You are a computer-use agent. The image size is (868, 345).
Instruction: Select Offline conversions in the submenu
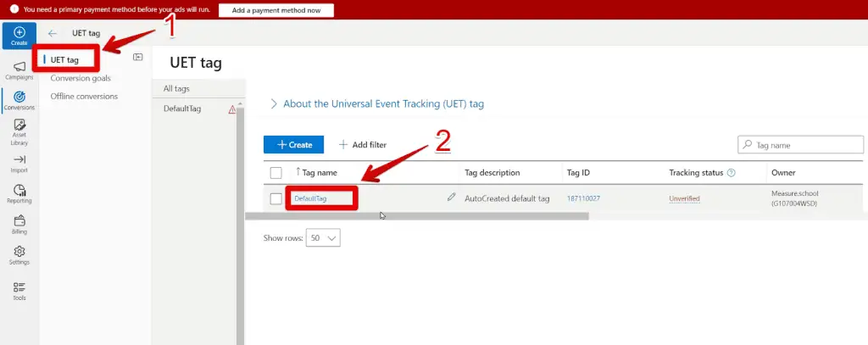coord(84,97)
